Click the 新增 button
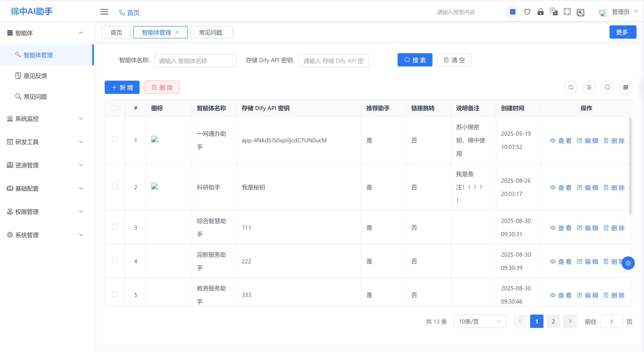644x352 pixels. tap(122, 87)
